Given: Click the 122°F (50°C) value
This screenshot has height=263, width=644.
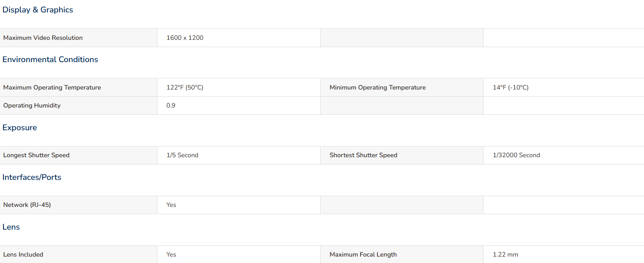Looking at the screenshot, I should click(185, 87).
